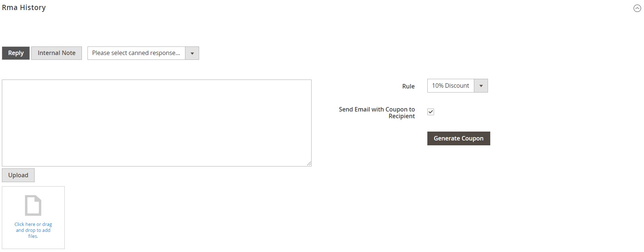Click the '10% Discount' selected value text
The width and height of the screenshot is (644, 252).
pos(450,86)
